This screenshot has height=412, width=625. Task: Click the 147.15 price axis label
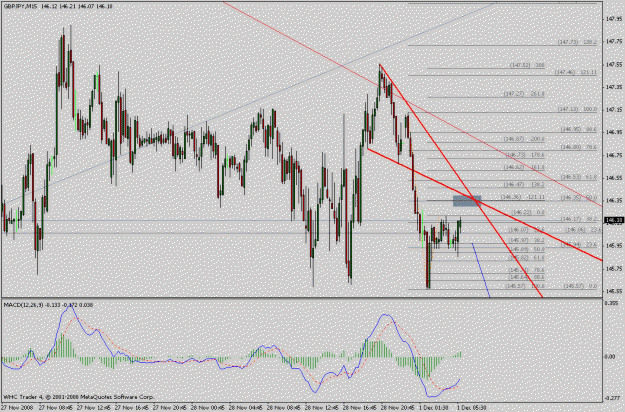[614, 110]
